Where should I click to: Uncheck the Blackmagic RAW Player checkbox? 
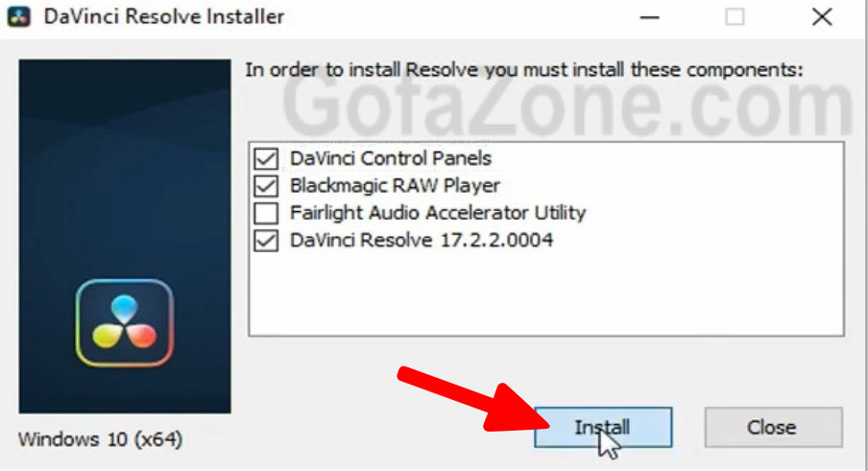pyautogui.click(x=266, y=186)
